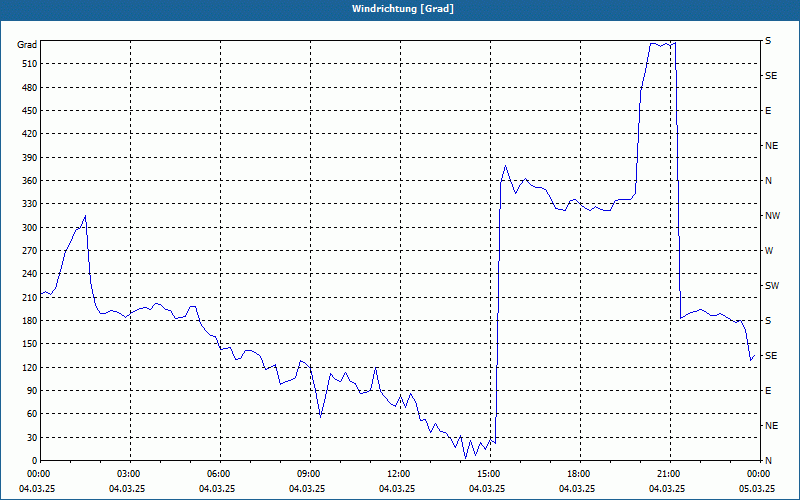The image size is (800, 500).
Task: Click the 90 degree axis label
Action: [32, 391]
